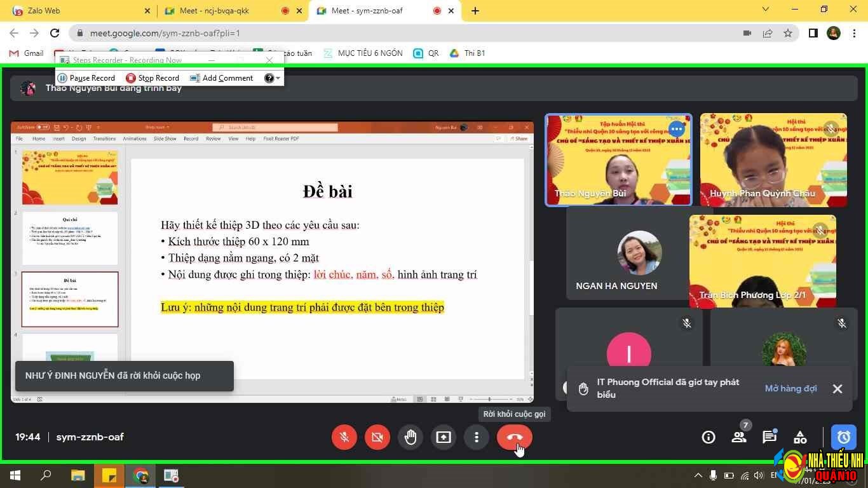The height and width of the screenshot is (488, 868).
Task: Click the microphone in-use tray icon
Action: 714,475
